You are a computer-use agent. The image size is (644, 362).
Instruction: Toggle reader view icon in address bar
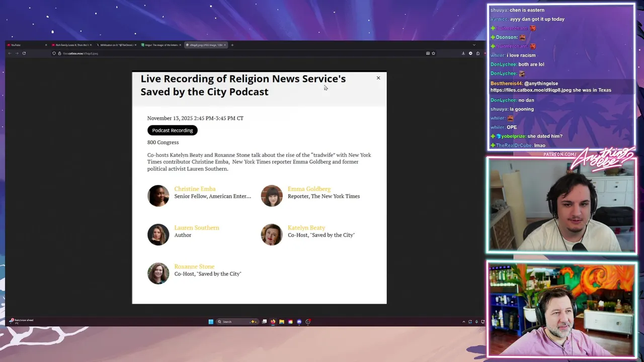point(428,53)
